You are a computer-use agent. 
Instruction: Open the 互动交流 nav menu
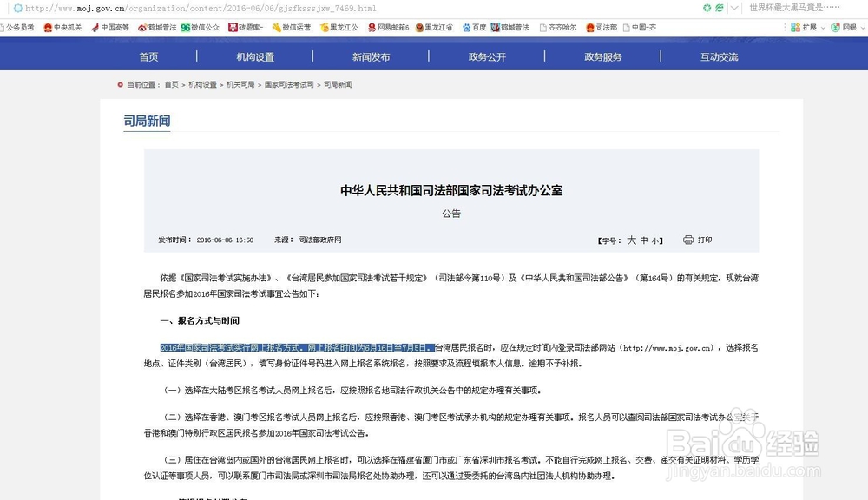719,56
